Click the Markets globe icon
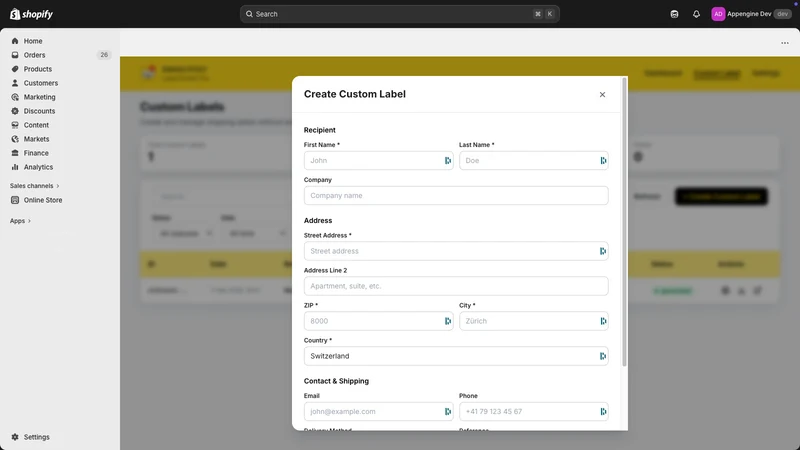This screenshot has width=800, height=450. pos(15,139)
